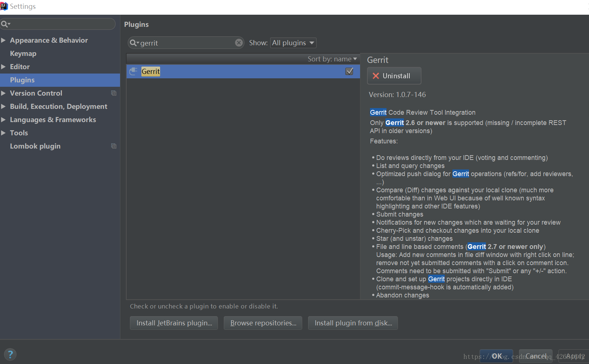Select the Gerrit row in plugin list
Screen dimensions: 589x364
tap(243, 71)
